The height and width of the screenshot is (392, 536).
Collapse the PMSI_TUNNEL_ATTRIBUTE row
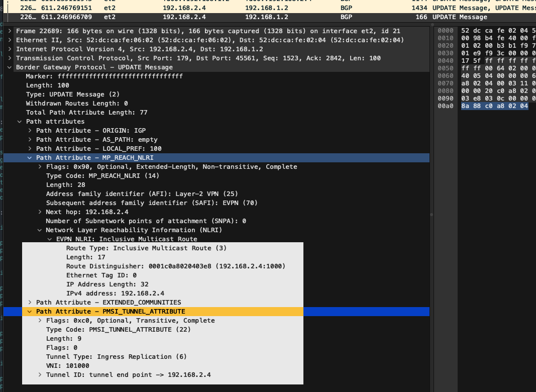30,312
